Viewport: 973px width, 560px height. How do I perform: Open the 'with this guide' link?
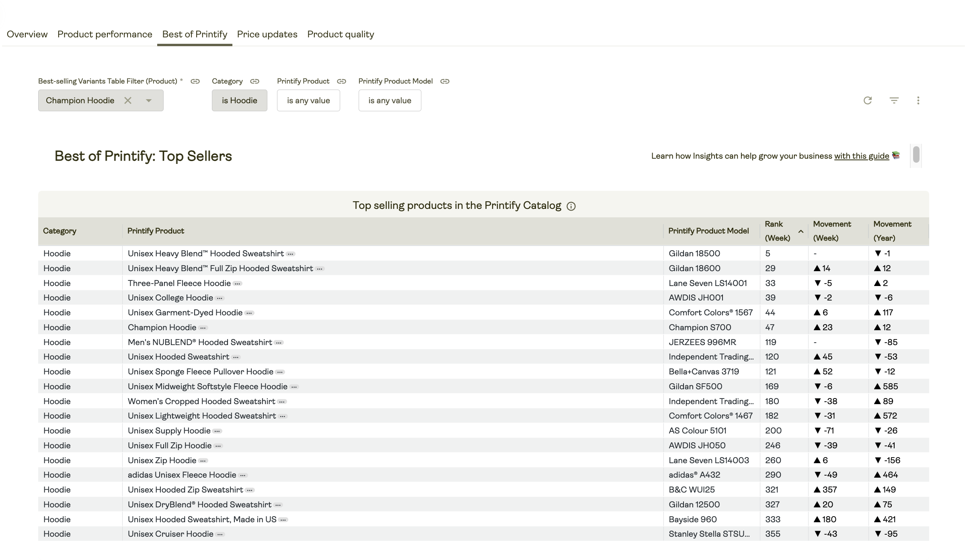coord(862,156)
